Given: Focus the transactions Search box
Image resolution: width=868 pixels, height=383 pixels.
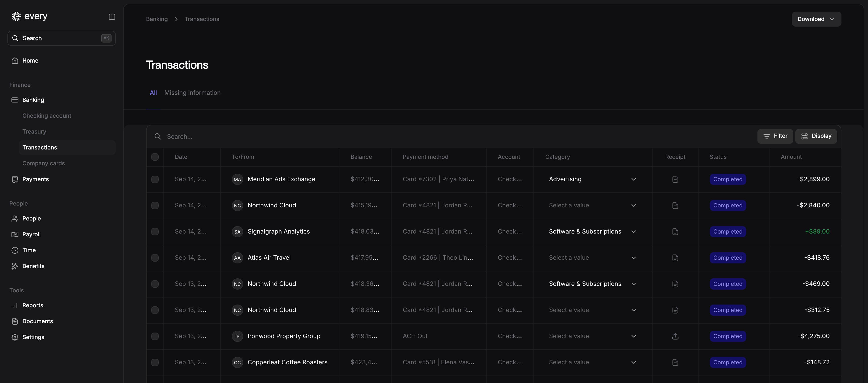Looking at the screenshot, I should click(x=451, y=137).
